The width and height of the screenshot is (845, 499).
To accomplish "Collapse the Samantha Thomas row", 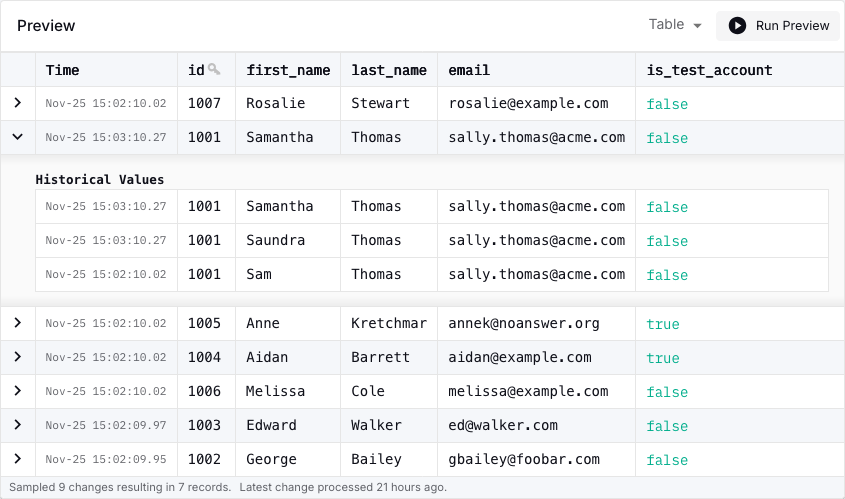I will tap(18, 137).
